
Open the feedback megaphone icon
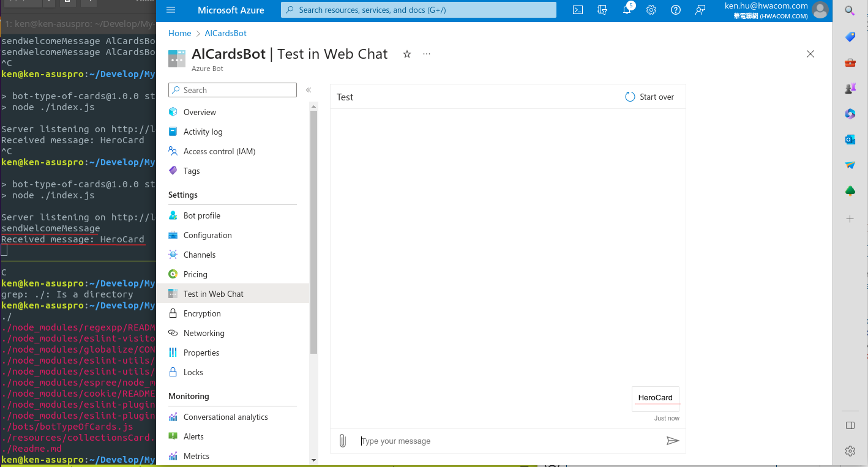[700, 10]
